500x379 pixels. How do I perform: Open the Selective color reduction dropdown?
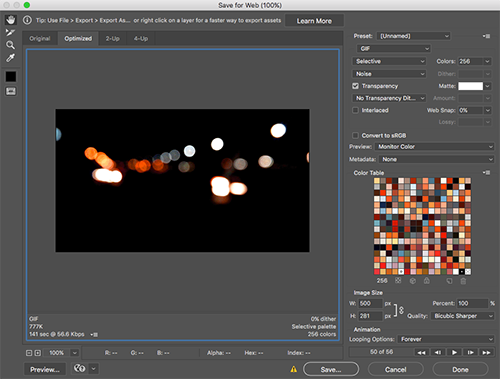click(x=389, y=61)
